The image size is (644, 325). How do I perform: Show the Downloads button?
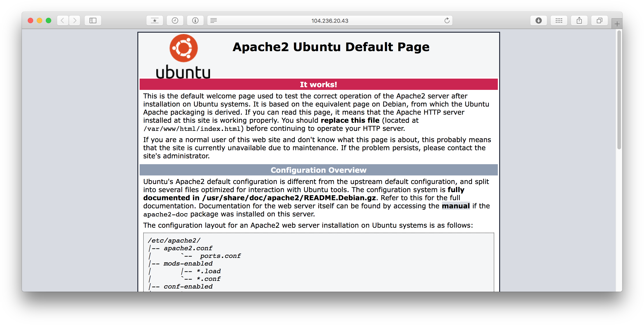pos(538,20)
